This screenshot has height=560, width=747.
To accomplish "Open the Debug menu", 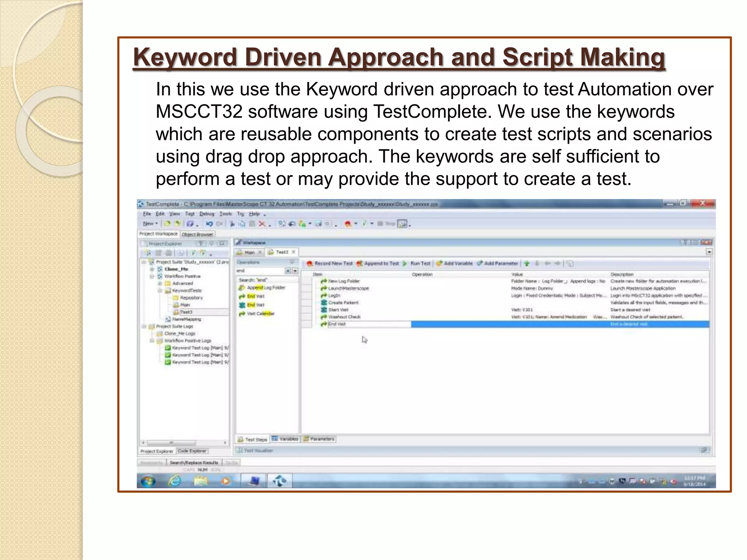I will point(206,214).
